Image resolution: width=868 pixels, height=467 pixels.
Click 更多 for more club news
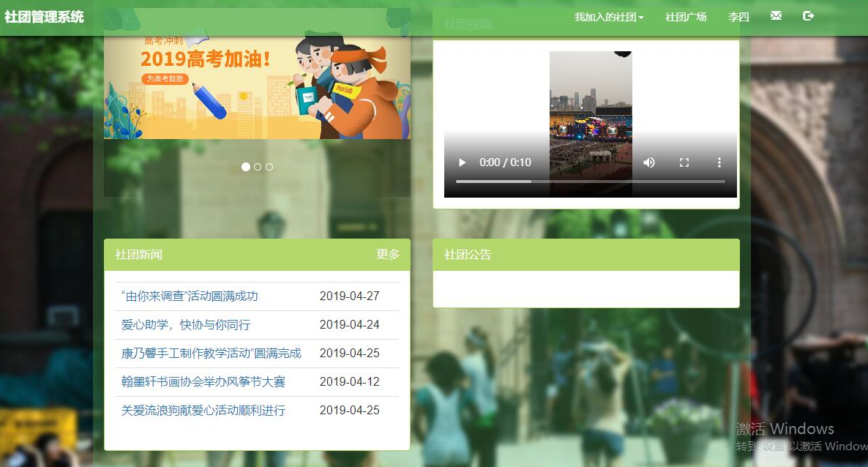[x=388, y=254]
